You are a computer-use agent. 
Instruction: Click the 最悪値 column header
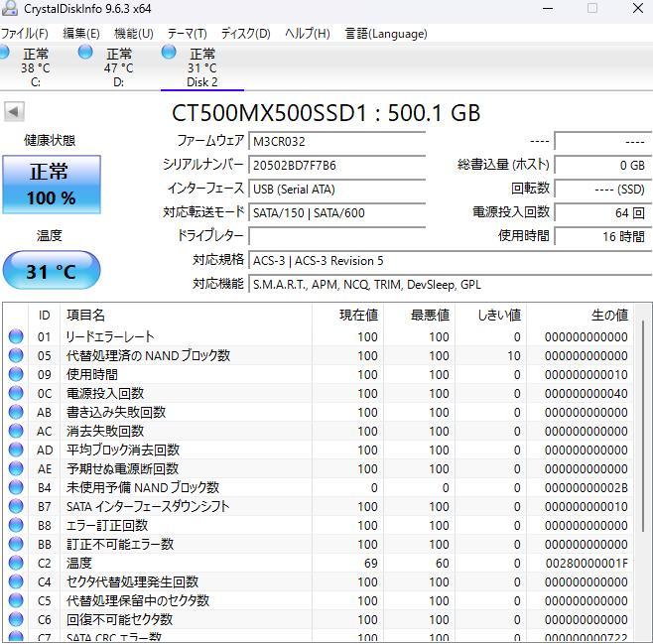point(420,315)
